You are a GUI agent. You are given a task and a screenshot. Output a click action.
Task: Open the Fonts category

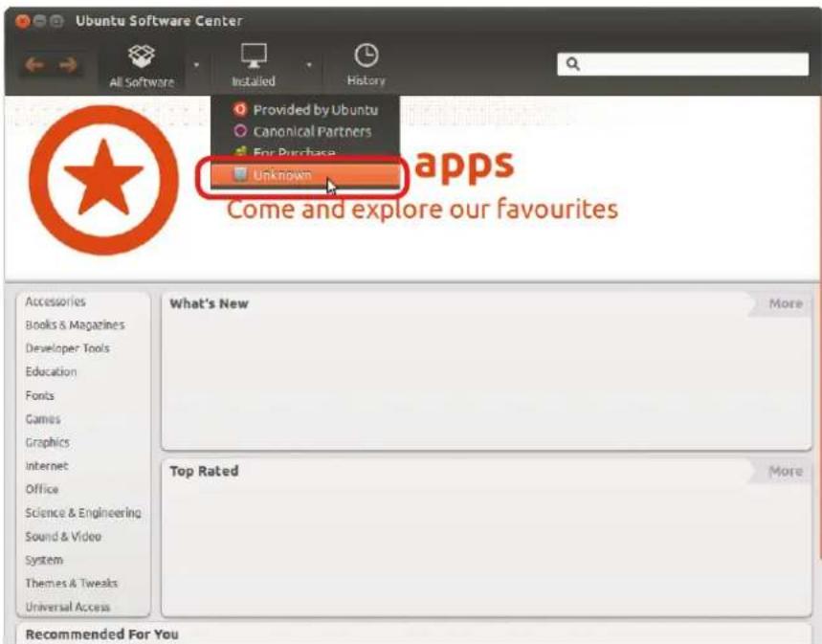(40, 395)
